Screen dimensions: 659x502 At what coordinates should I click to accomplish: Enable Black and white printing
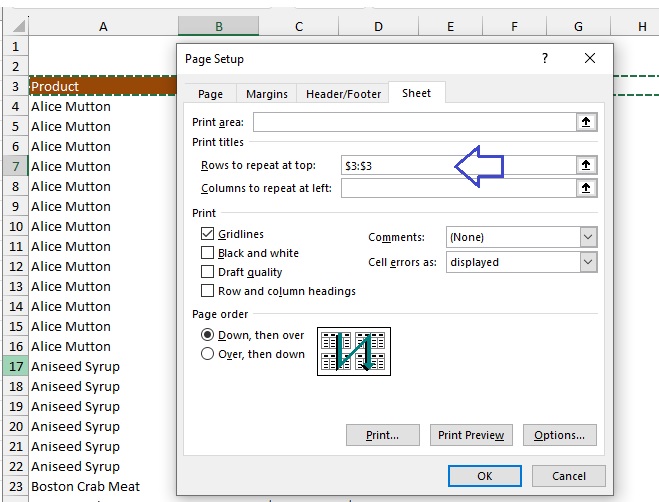(x=207, y=253)
